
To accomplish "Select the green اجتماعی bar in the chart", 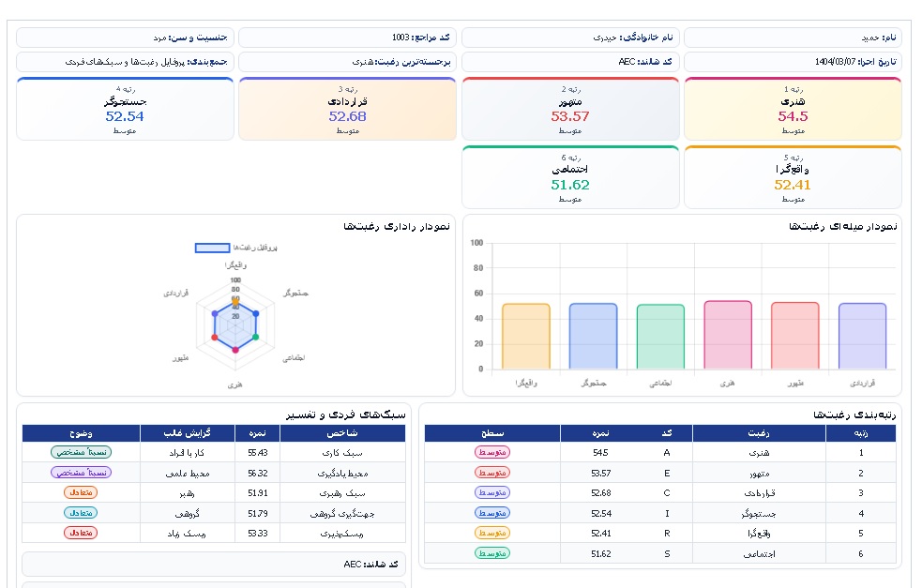I will pos(660,337).
